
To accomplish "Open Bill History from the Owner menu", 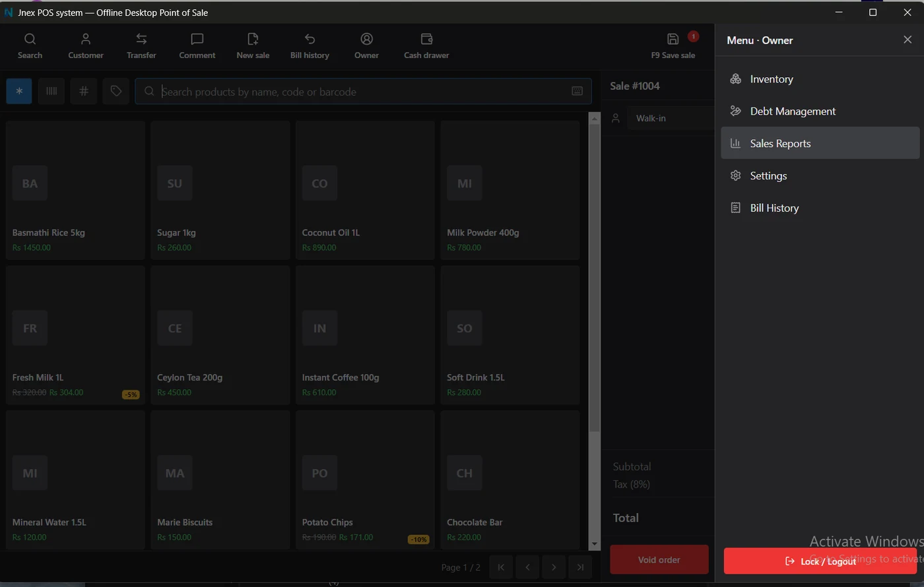I will click(820, 208).
